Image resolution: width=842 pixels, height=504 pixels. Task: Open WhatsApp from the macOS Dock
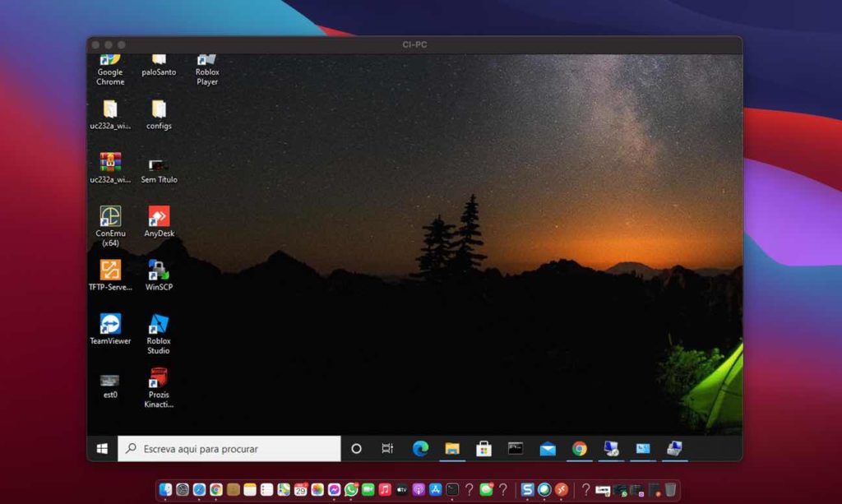click(351, 489)
